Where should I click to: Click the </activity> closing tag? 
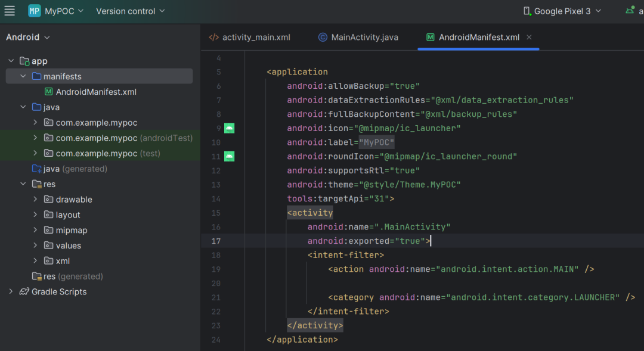tap(315, 325)
